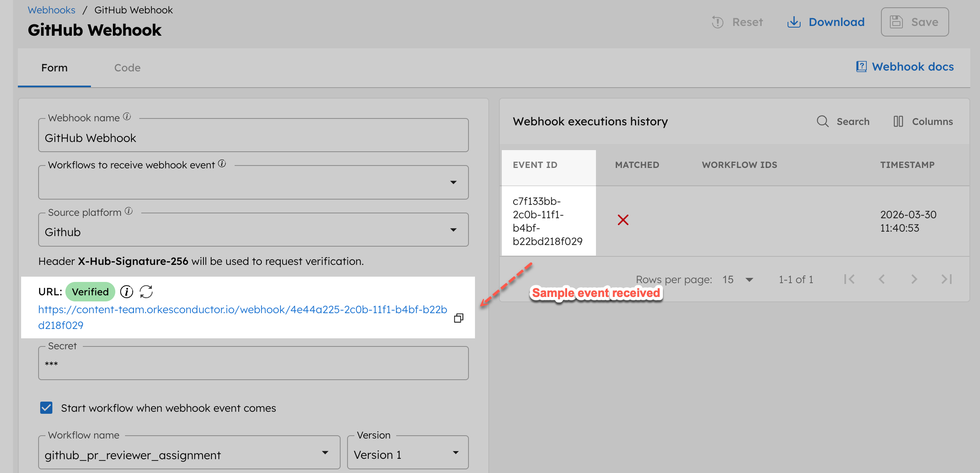Click the 'GitHub Webhook' page title
The width and height of the screenshot is (980, 473).
tap(95, 30)
